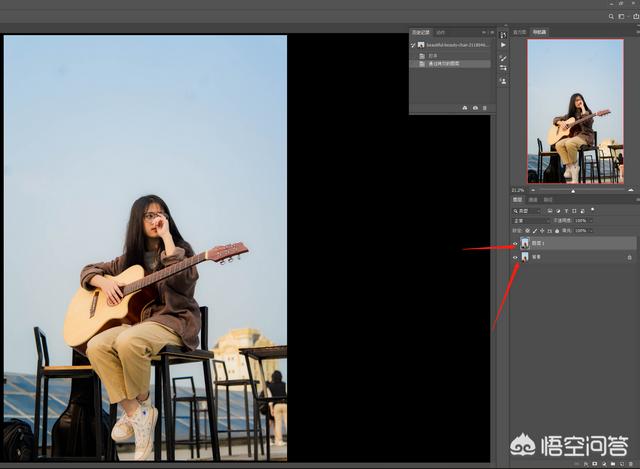Open the brush settings icon in dock strip
Image resolution: width=640 pixels, height=469 pixels.
(x=503, y=58)
